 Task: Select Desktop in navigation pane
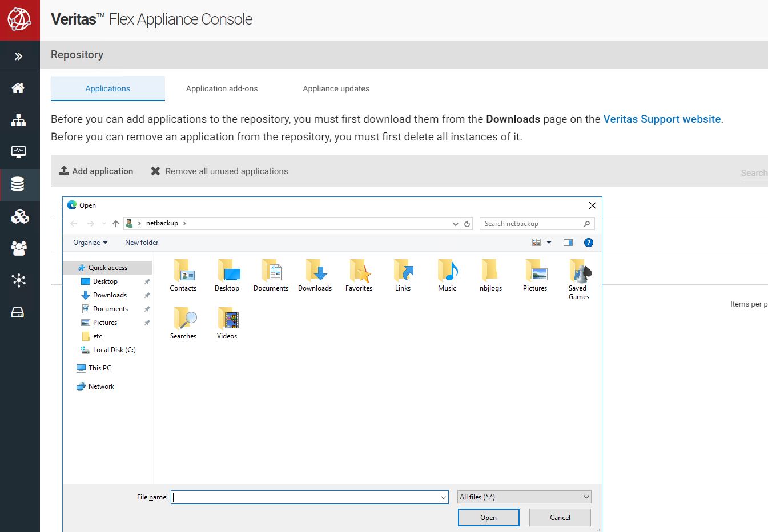105,281
